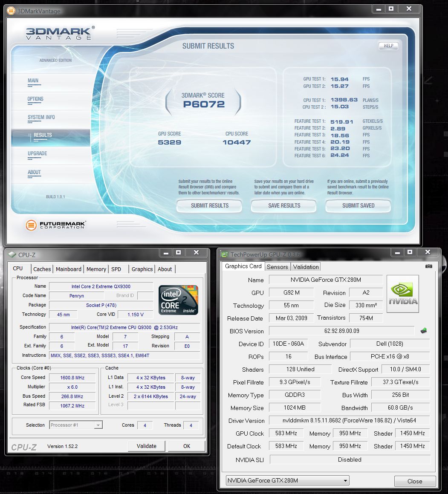This screenshot has width=448, height=494.
Task: Click the GPU-Z Name field showing GeForce GTX 280M
Action: (x=326, y=280)
